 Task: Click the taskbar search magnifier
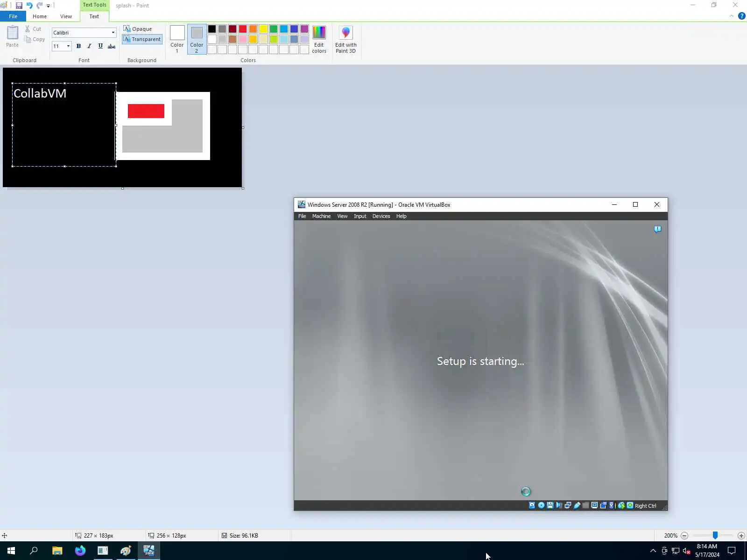[34, 551]
